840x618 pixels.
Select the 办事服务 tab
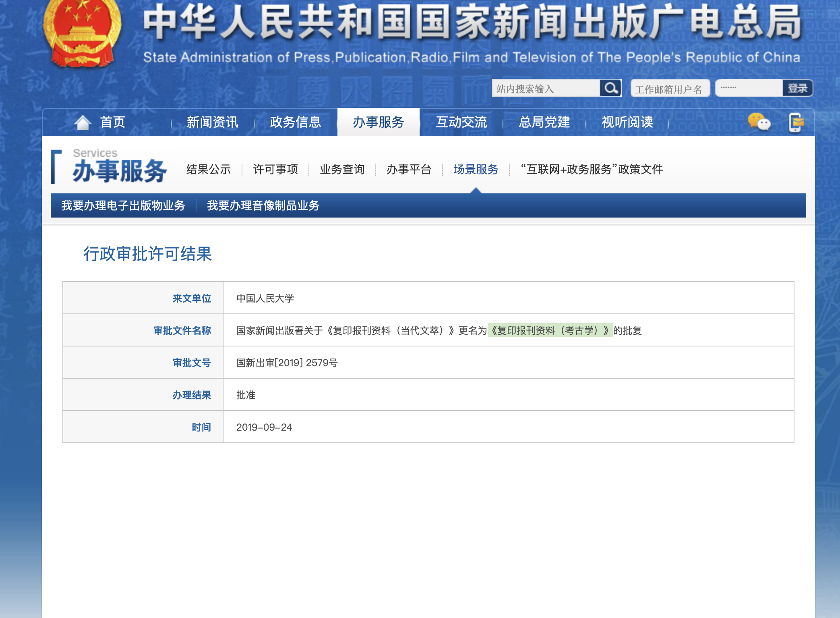click(378, 122)
